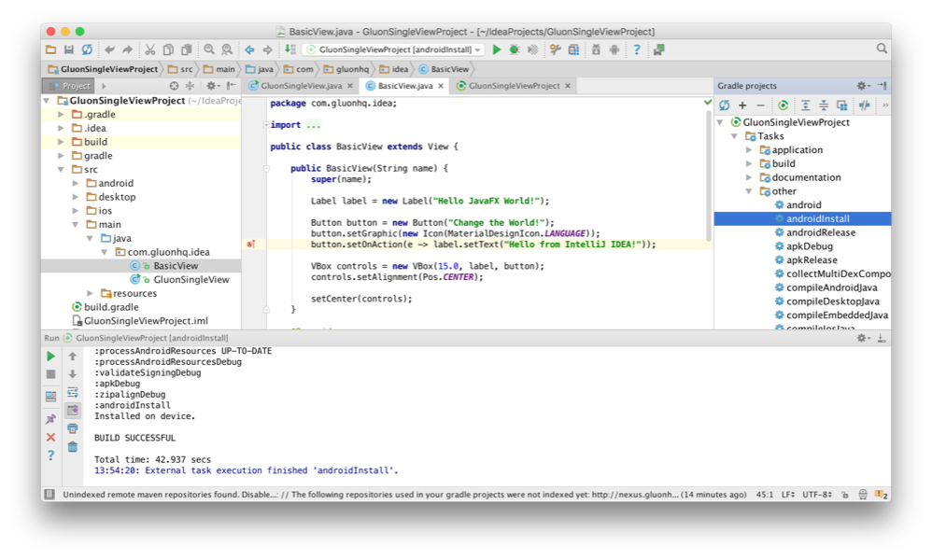Click the Stop square in Run panel
Viewport: 932px width, 560px height.
pos(51,374)
